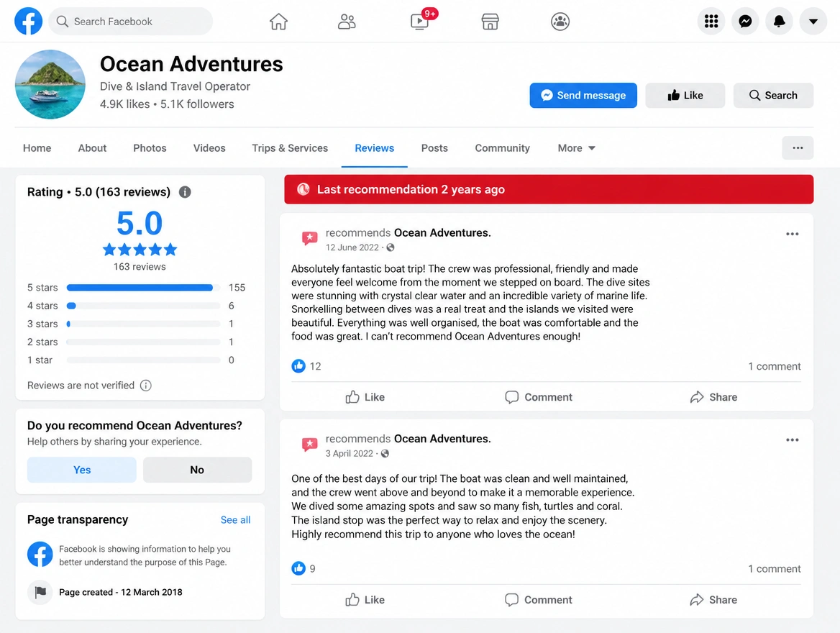Switch to the Photos tab
840x633 pixels.
click(x=150, y=148)
